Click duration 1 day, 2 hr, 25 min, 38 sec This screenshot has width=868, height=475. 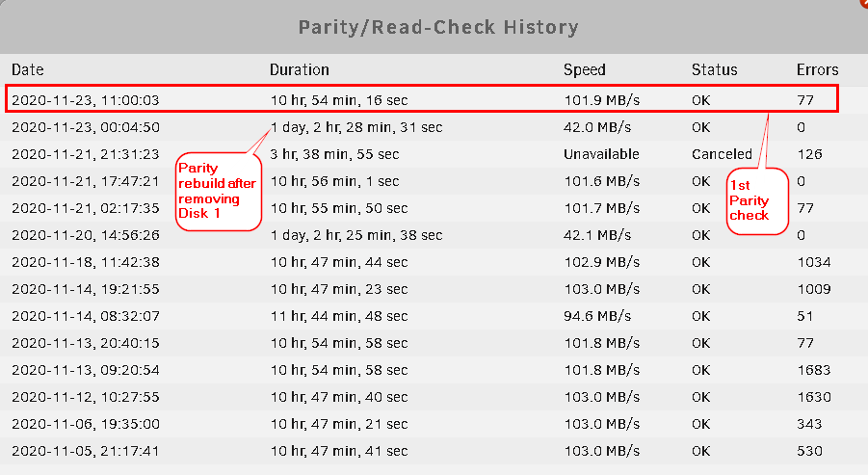pyautogui.click(x=356, y=235)
